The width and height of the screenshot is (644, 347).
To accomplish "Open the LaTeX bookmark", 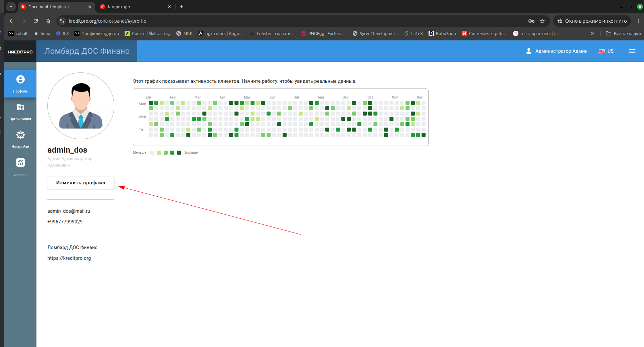I will click(x=414, y=33).
